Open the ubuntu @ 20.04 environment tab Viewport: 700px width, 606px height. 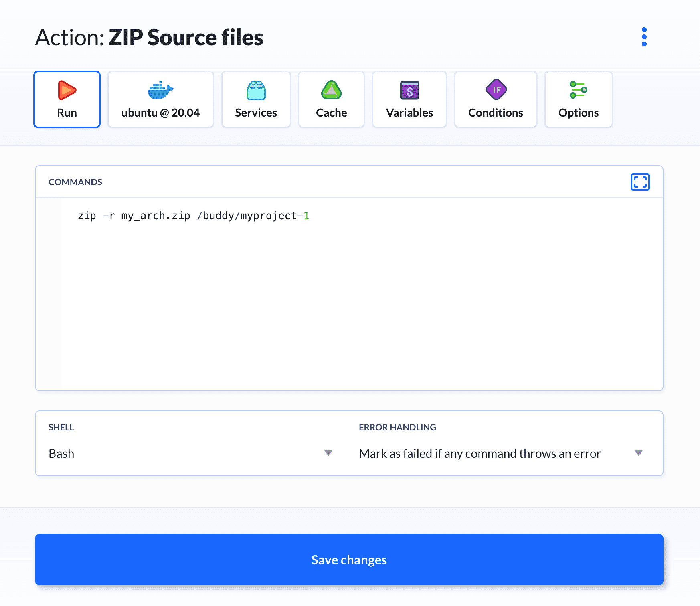(160, 99)
